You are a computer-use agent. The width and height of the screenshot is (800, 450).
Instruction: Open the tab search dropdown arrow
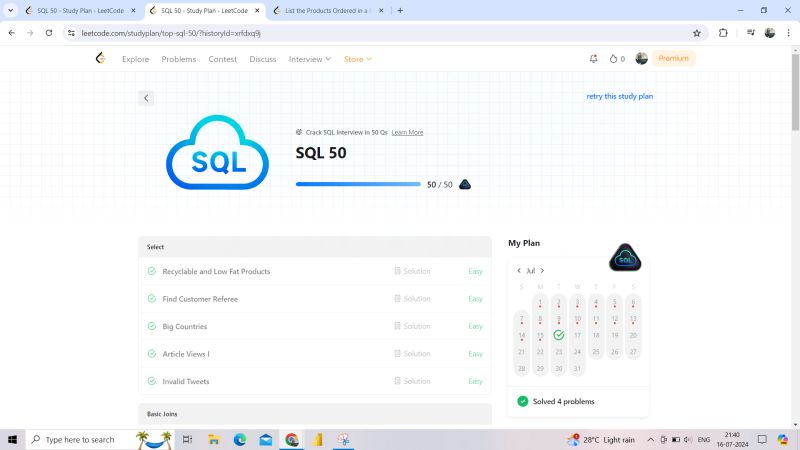point(10,10)
